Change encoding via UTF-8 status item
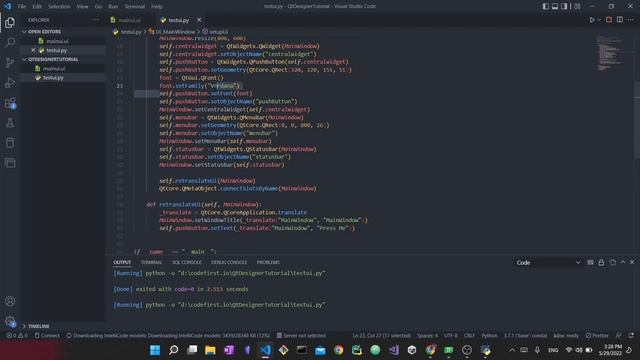640x360 pixels. pos(451,336)
